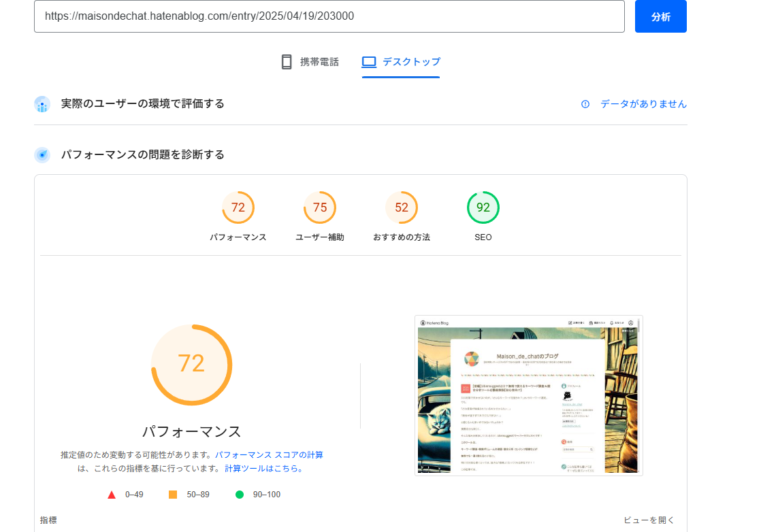Jump to パフォーマンス score 72 gauge

tap(238, 207)
